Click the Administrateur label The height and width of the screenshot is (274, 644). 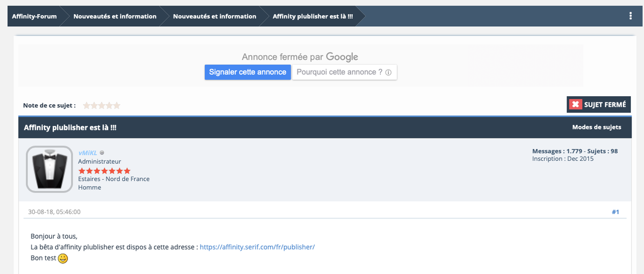100,162
